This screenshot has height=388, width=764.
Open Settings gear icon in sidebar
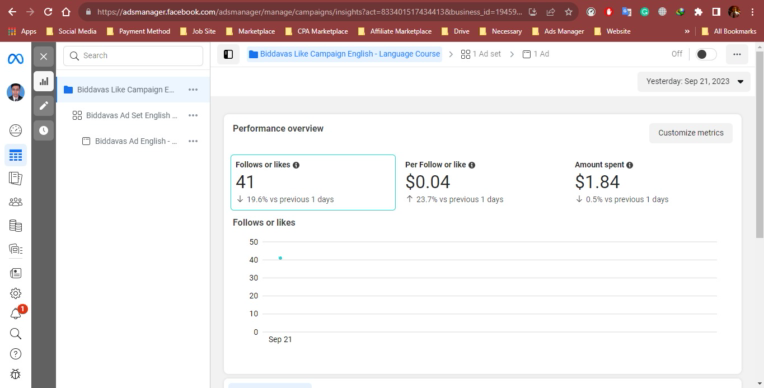tap(16, 293)
